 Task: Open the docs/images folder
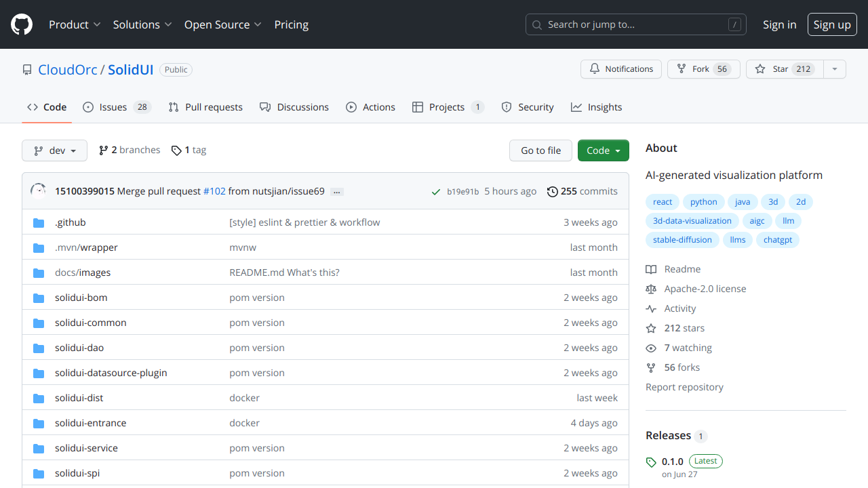(x=83, y=272)
